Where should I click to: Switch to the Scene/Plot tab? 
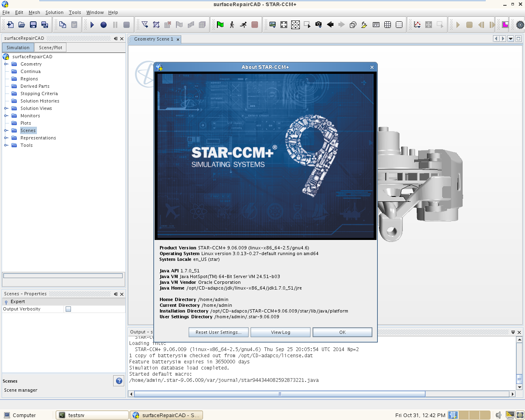pyautogui.click(x=50, y=48)
